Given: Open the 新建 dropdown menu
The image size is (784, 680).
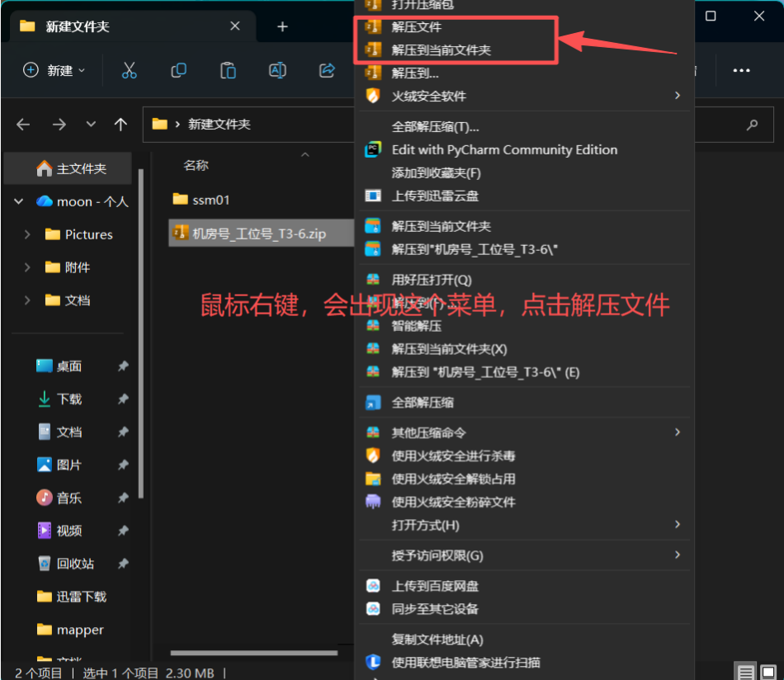Looking at the screenshot, I should click(54, 70).
